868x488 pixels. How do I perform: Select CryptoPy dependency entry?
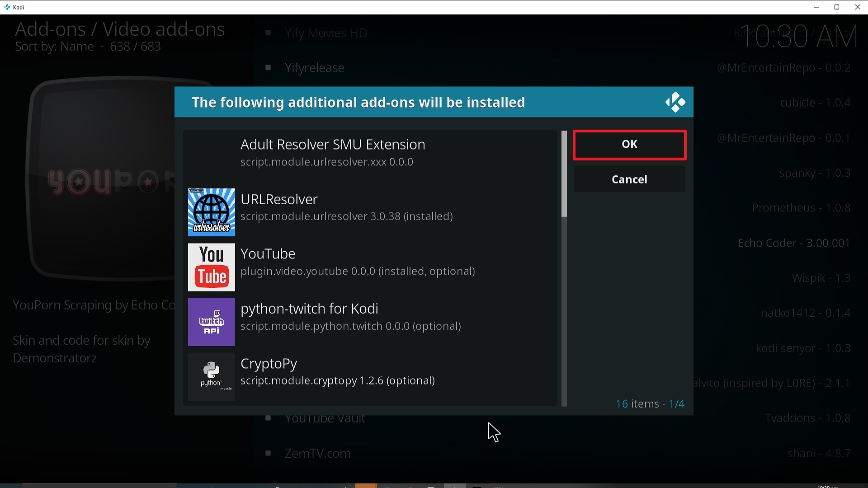[370, 376]
